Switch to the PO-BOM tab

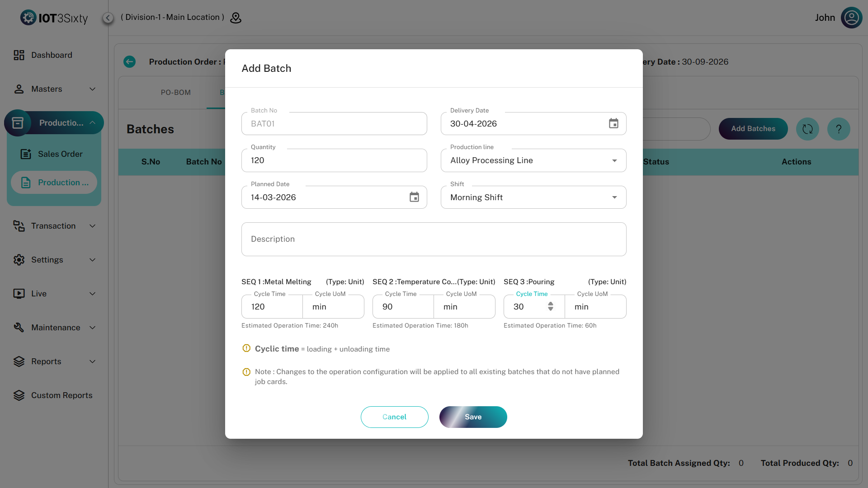(176, 92)
